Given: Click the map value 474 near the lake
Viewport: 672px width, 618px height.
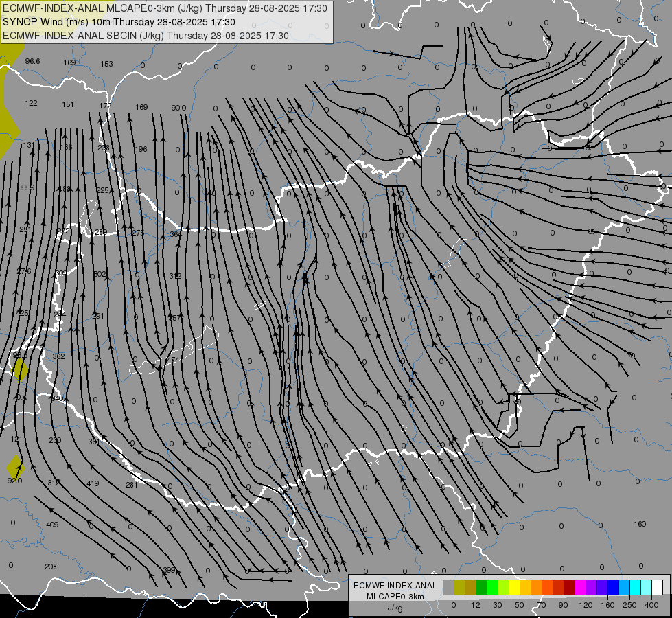Looking at the screenshot, I should [x=173, y=360].
